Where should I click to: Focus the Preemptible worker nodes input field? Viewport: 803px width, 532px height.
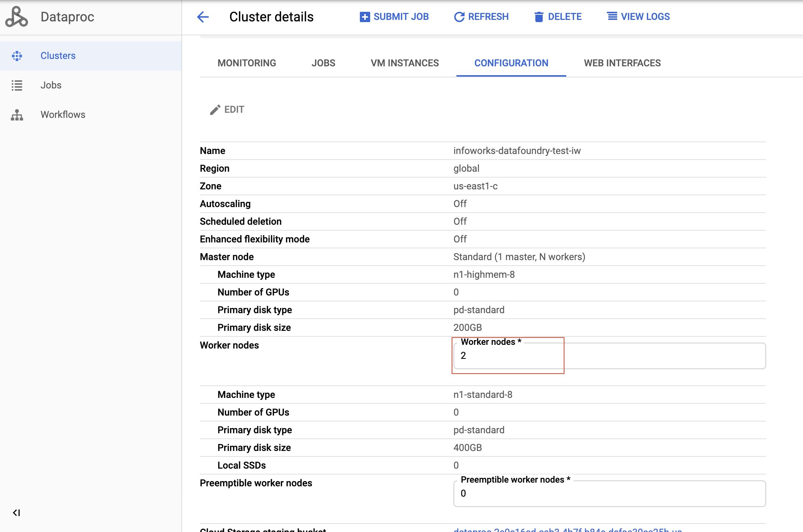coord(609,494)
